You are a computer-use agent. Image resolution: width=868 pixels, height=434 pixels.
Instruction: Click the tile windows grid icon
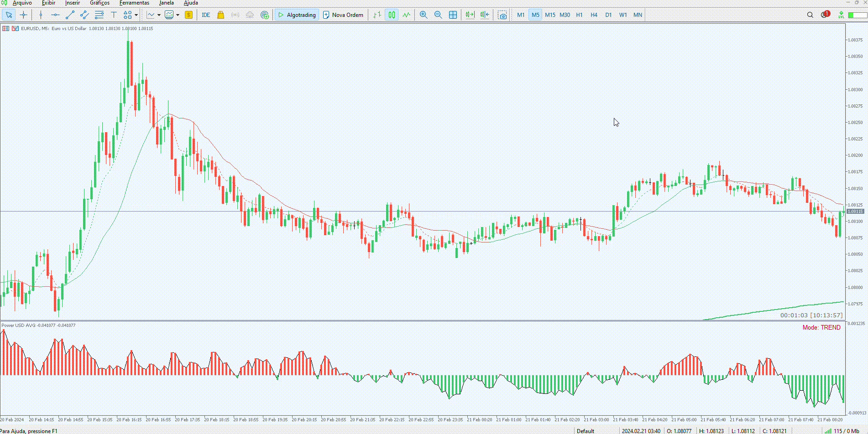click(x=453, y=15)
